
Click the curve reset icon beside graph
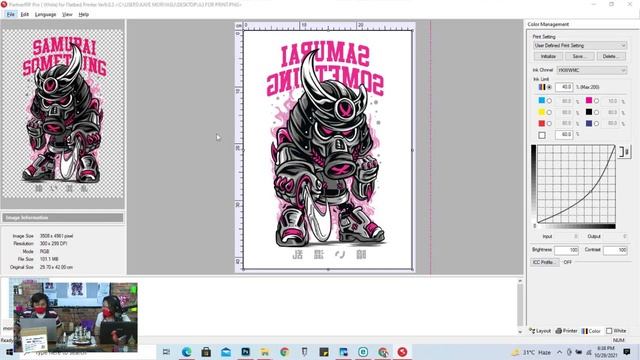[x=624, y=152]
